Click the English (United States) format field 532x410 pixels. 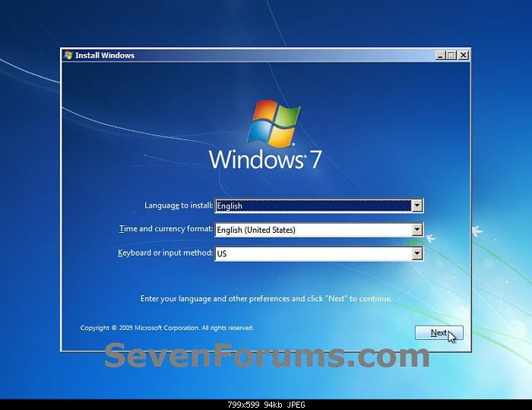coord(313,230)
